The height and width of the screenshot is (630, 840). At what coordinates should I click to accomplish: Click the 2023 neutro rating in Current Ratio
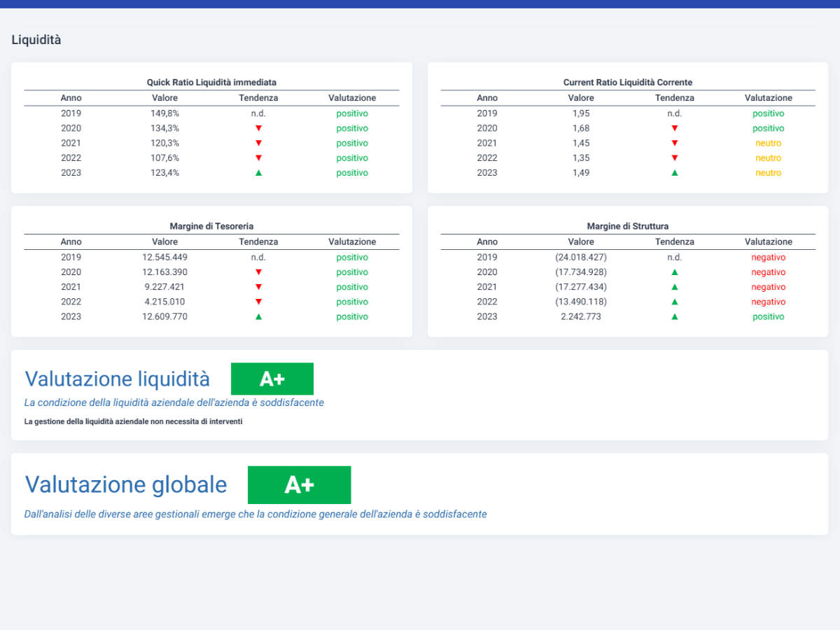coord(769,173)
